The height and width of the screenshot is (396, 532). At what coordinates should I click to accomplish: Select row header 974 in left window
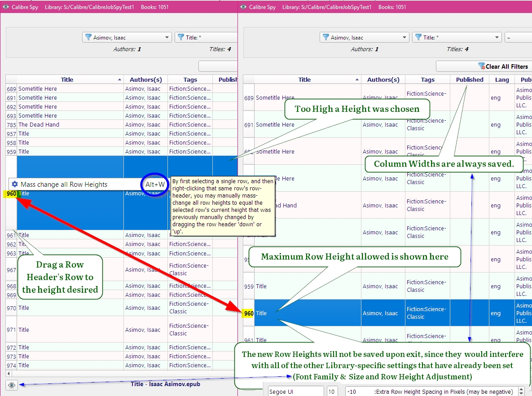click(x=11, y=365)
